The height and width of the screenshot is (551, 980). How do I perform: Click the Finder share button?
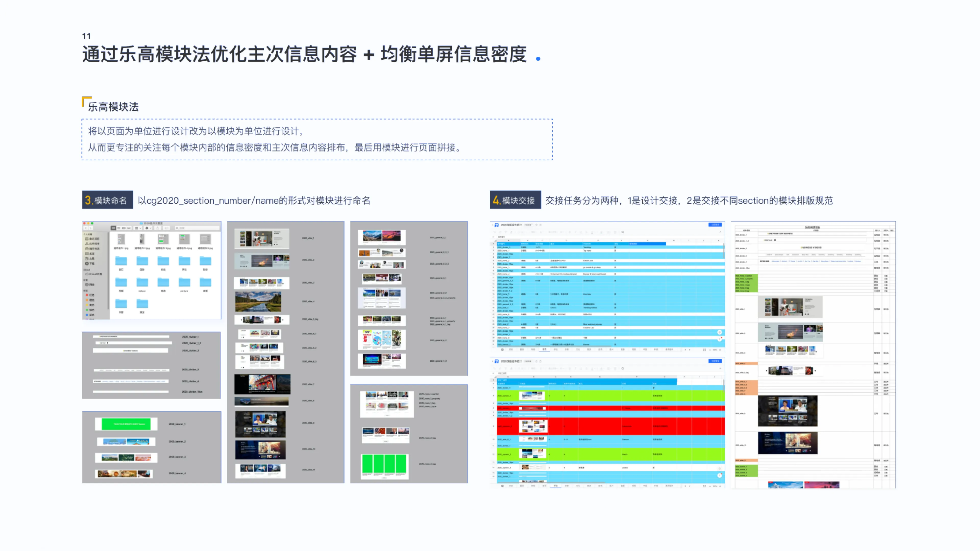pos(157,228)
